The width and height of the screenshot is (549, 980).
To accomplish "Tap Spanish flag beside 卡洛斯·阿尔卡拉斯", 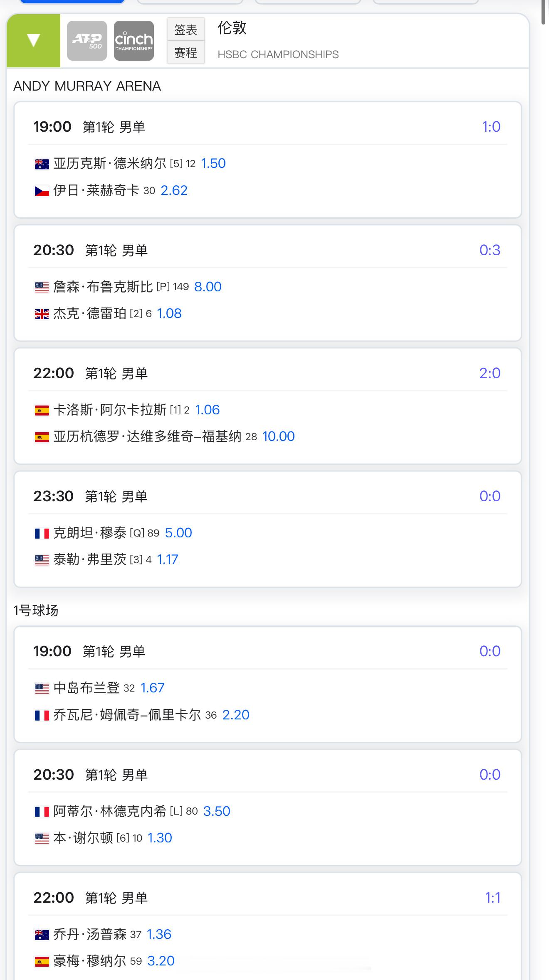I will click(x=42, y=411).
